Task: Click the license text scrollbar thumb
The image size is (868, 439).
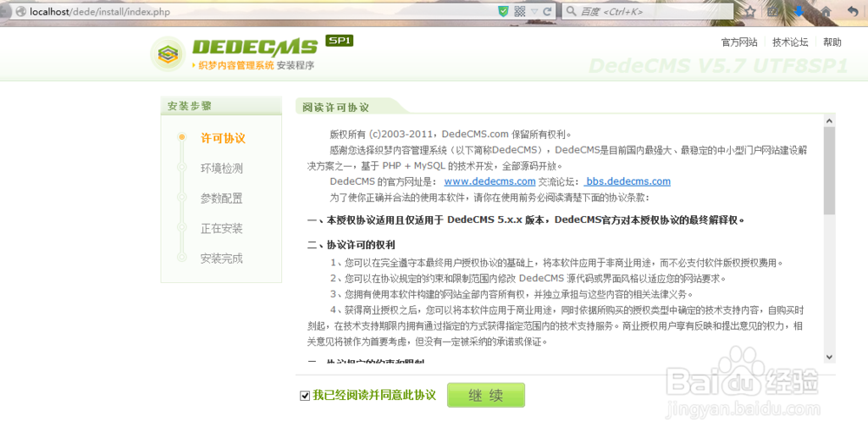Action: pos(829,171)
